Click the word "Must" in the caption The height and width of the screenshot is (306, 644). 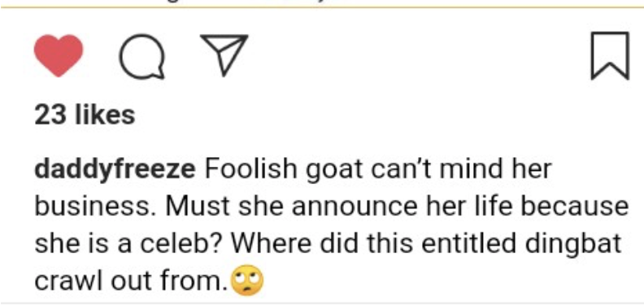point(198,207)
